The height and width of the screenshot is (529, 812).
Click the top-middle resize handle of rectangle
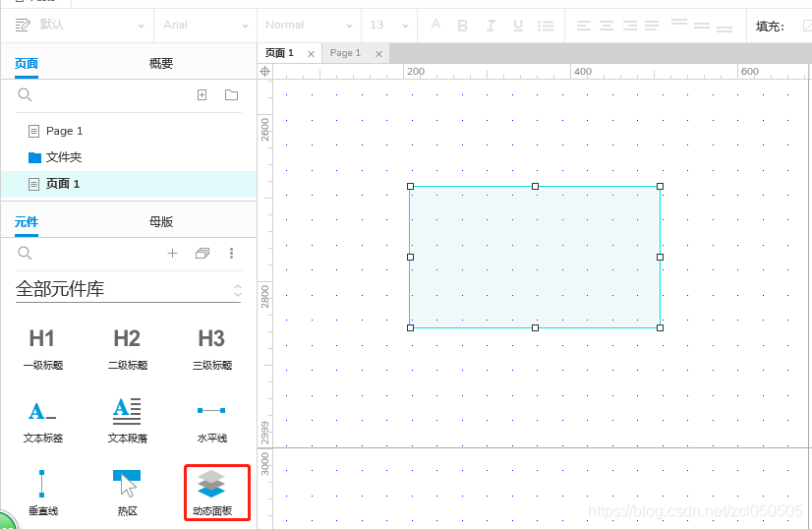[x=535, y=186]
